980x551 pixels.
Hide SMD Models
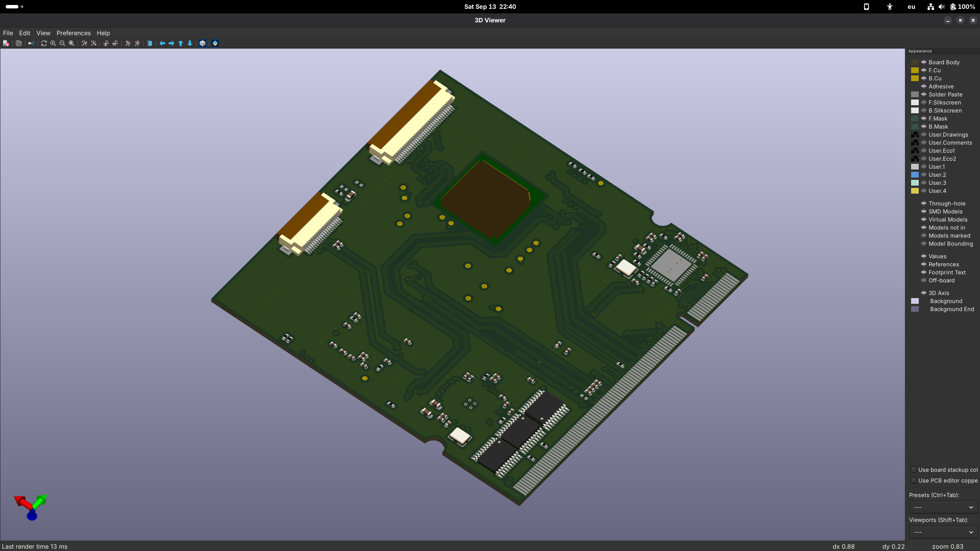(924, 211)
